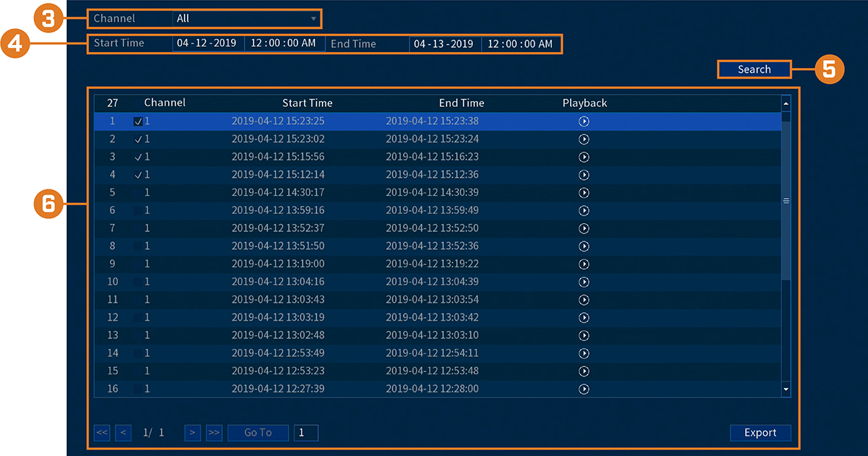868x456 pixels.
Task: Click the page number input box
Action: pyautogui.click(x=306, y=433)
